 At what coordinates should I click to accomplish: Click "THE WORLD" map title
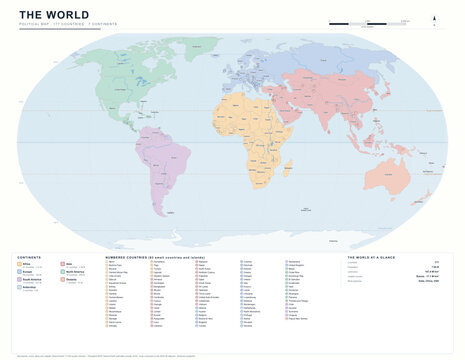pos(54,15)
